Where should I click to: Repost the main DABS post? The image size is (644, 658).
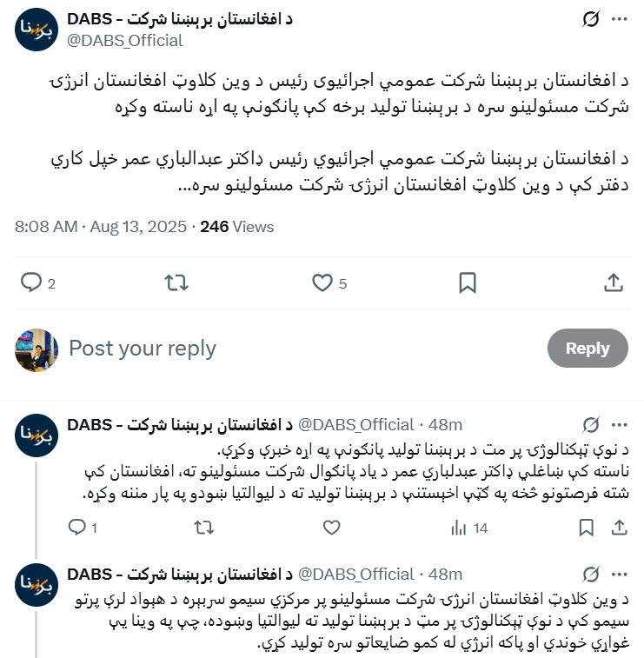[x=176, y=282]
